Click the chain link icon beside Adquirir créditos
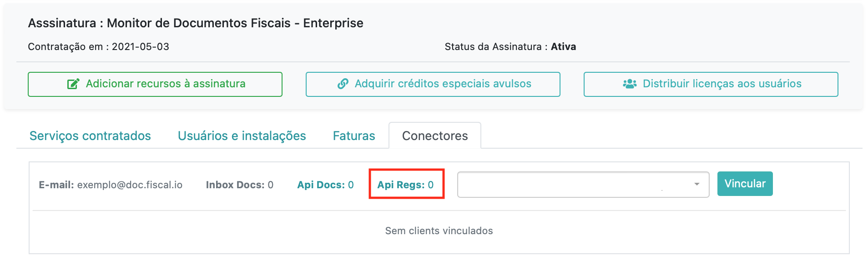 pos(343,84)
